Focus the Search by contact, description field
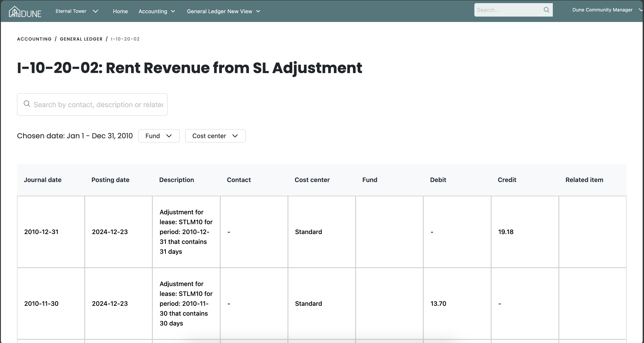The image size is (644, 343). 98,104
